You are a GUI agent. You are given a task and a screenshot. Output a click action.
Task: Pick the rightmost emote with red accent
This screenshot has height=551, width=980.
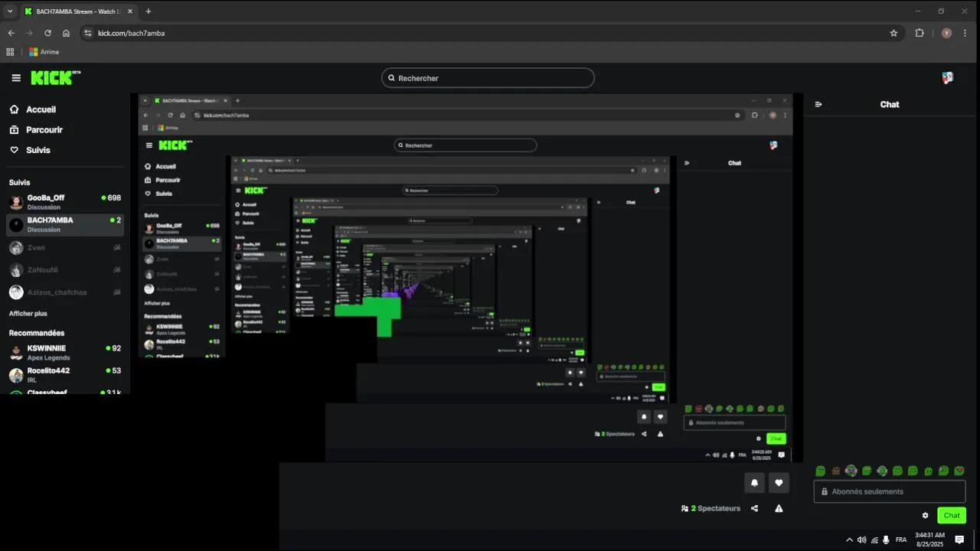click(959, 471)
